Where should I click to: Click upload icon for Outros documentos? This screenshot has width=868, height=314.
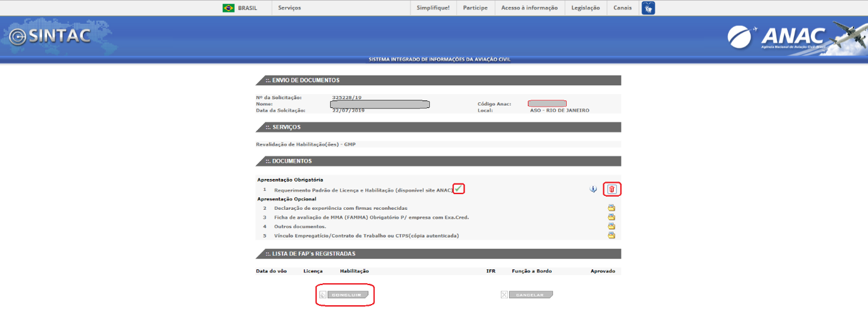click(x=611, y=226)
